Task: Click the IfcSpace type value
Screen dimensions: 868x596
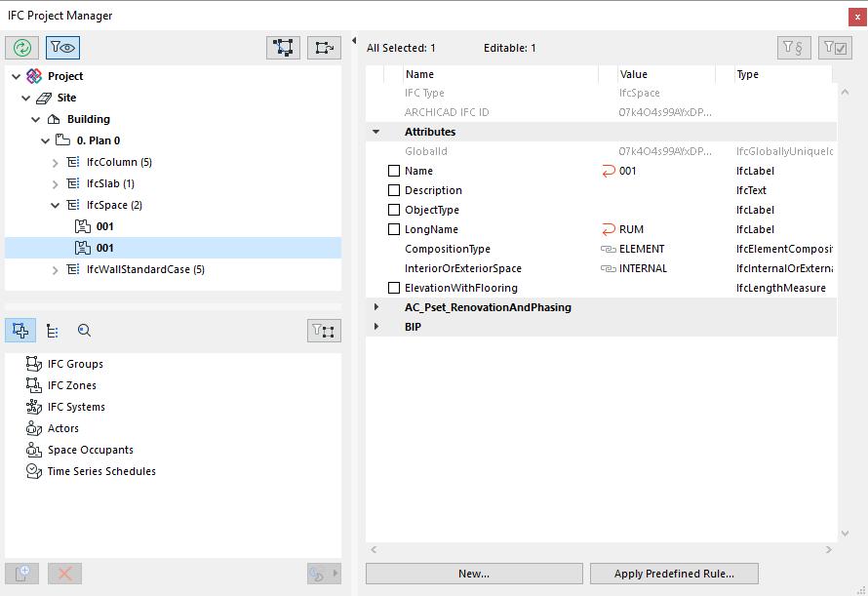Action: click(x=640, y=93)
